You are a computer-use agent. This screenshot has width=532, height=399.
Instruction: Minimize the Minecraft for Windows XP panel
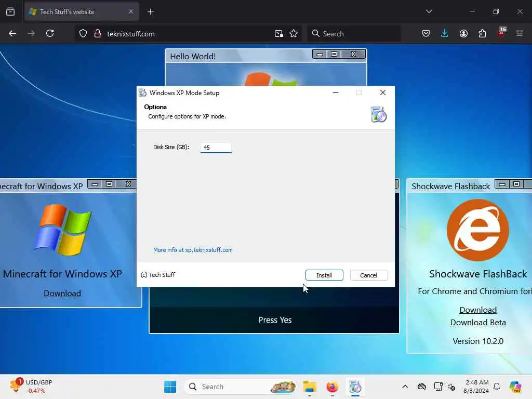pyautogui.click(x=95, y=184)
